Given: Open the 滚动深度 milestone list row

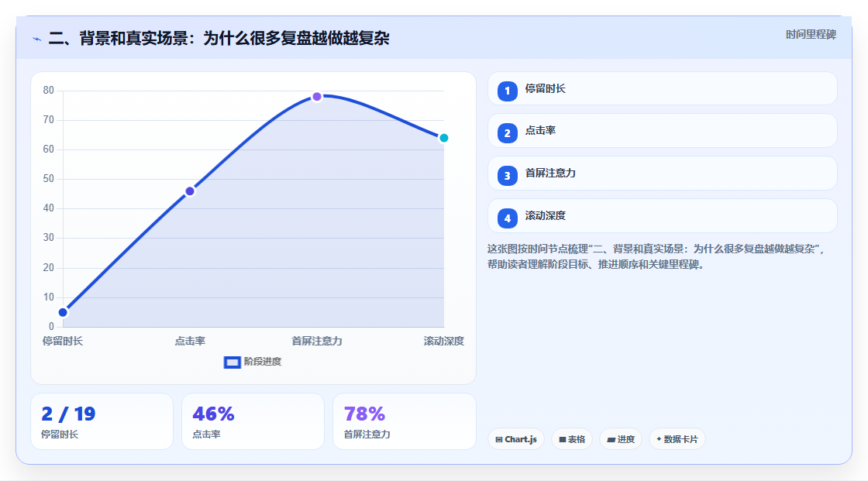Looking at the screenshot, I should (662, 216).
